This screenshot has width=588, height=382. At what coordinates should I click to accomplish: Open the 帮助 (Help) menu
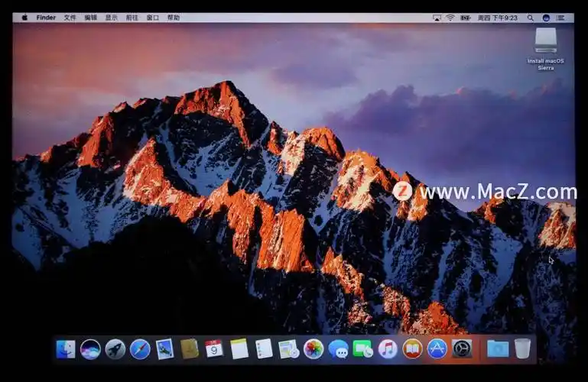(174, 18)
